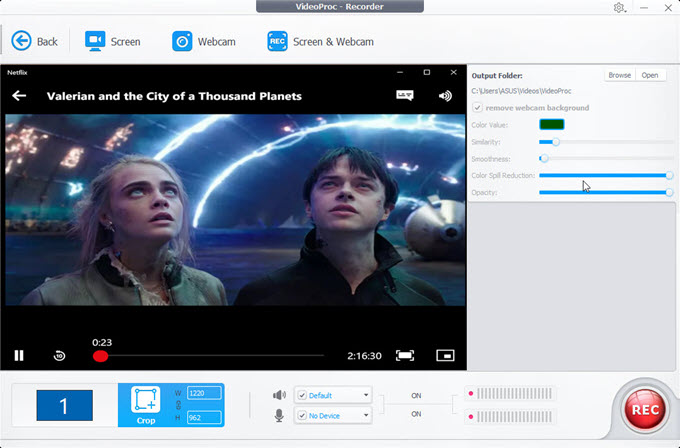This screenshot has width=680, height=448.
Task: Start recording with the REC button
Action: click(x=643, y=408)
